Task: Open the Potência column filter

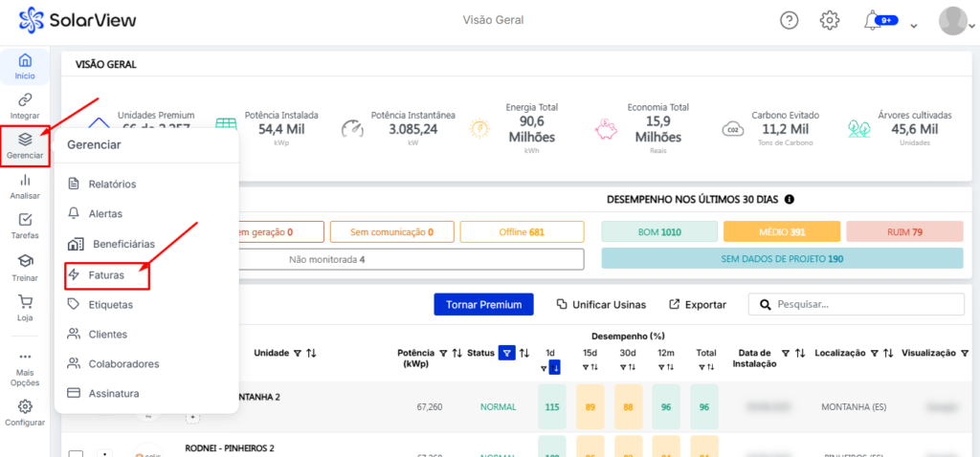Action: (443, 353)
